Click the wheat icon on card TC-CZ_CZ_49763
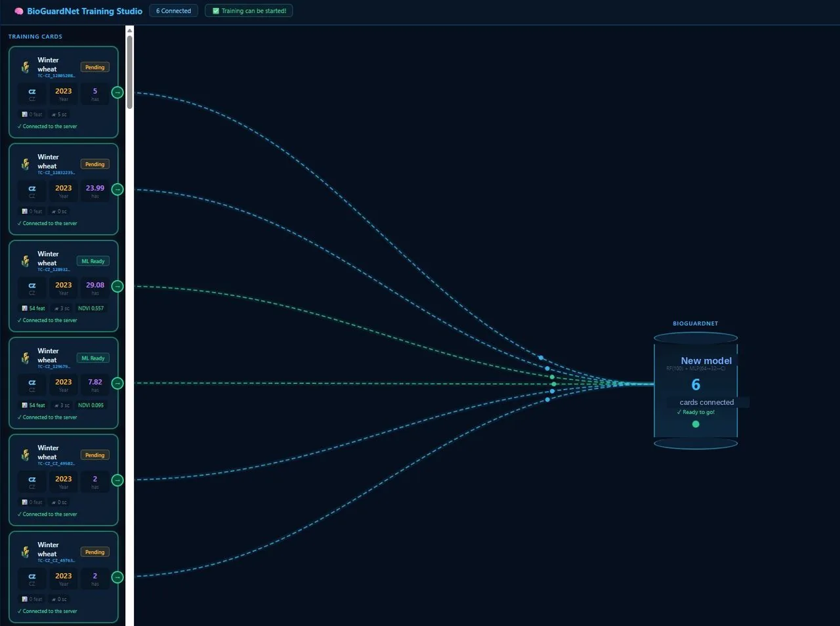 (26, 552)
